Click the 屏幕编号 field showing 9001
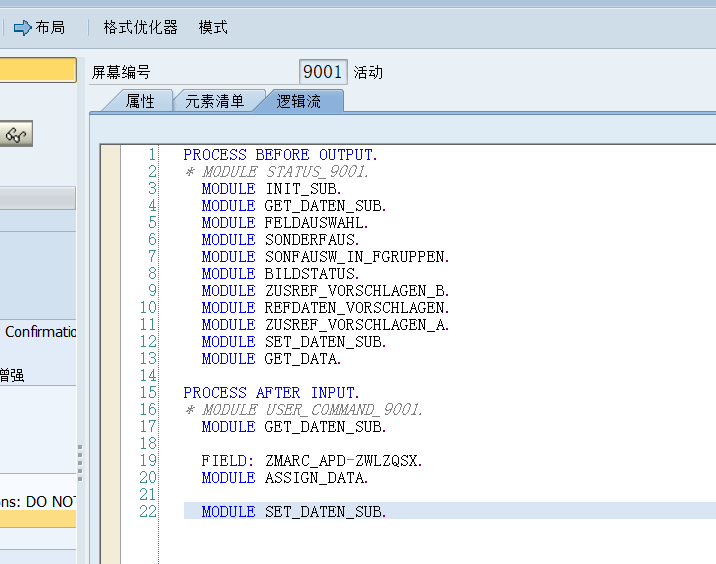 323,72
